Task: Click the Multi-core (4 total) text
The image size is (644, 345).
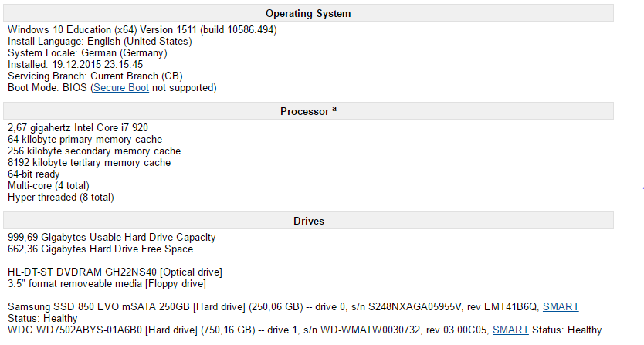Action: click(x=49, y=186)
